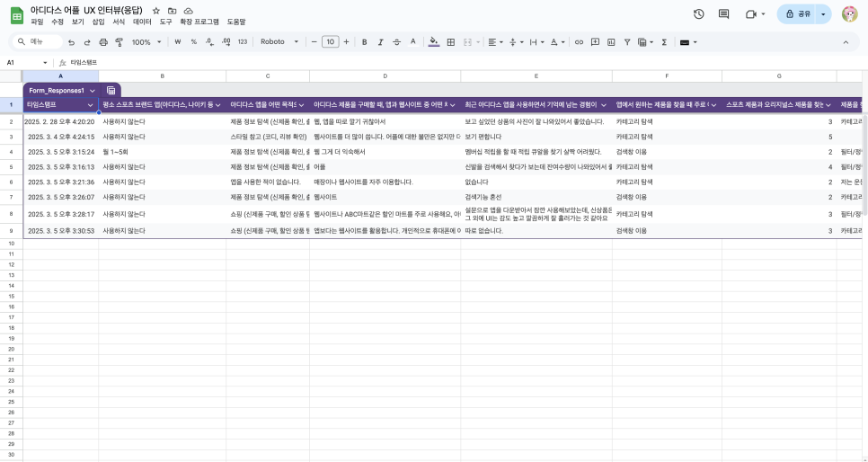Open share options arrow next to 공유
868x462 pixels.
pyautogui.click(x=824, y=14)
